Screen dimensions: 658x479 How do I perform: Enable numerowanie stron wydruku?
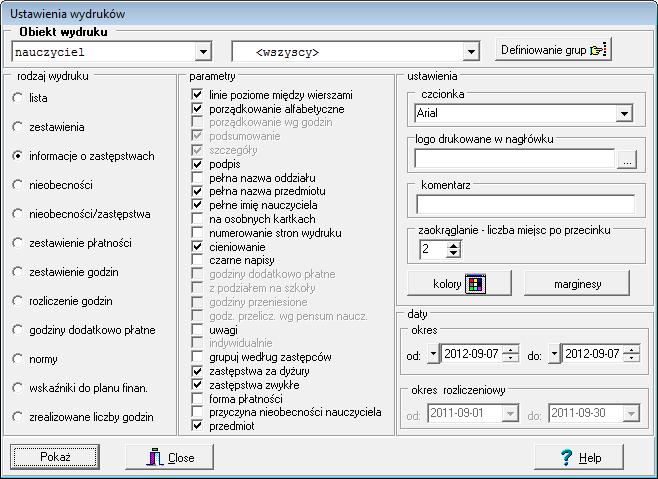coord(197,233)
